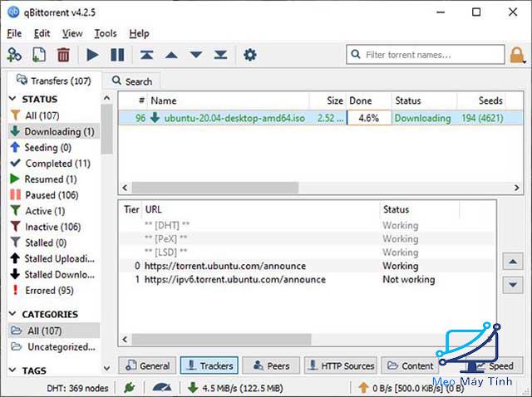
Task: Delete selected torrent with trash icon
Action: [x=63, y=55]
